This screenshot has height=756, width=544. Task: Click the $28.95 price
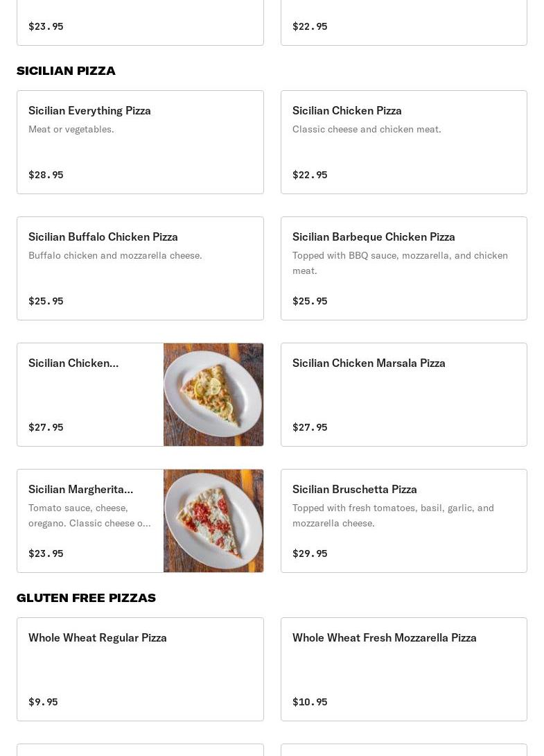[x=46, y=175]
